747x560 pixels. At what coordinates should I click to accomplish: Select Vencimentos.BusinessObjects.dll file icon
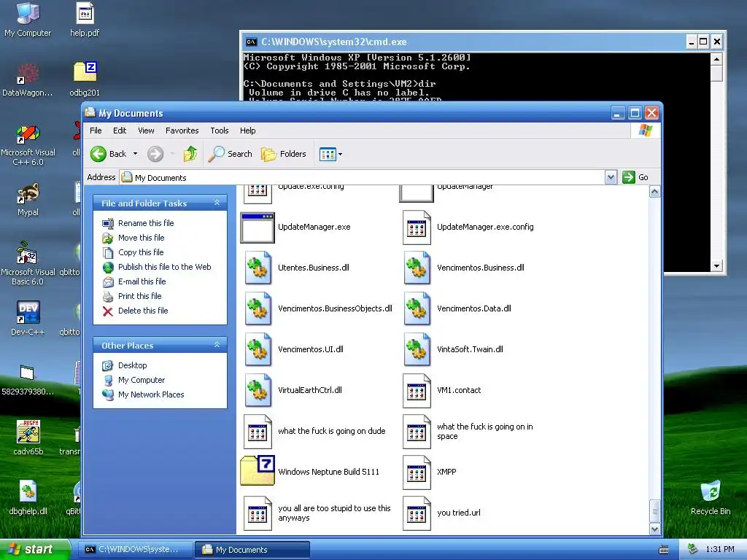258,309
